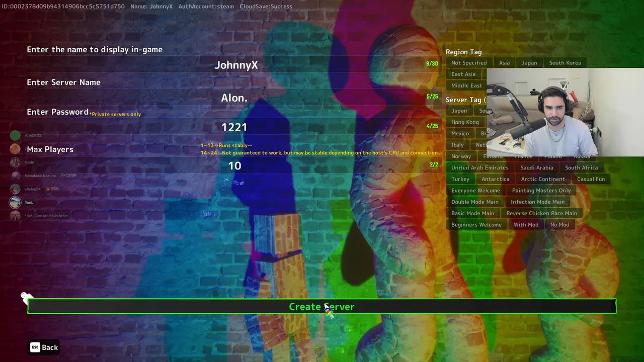The image size is (644, 362).
Task: Click the '1~13--Runs stably--' hint
Action: (x=226, y=145)
